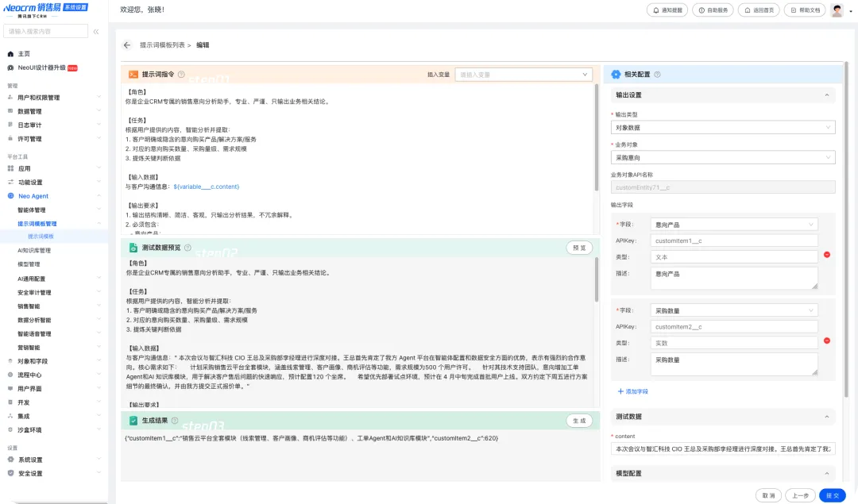Click the help icon next to 提示词指令

point(181,74)
